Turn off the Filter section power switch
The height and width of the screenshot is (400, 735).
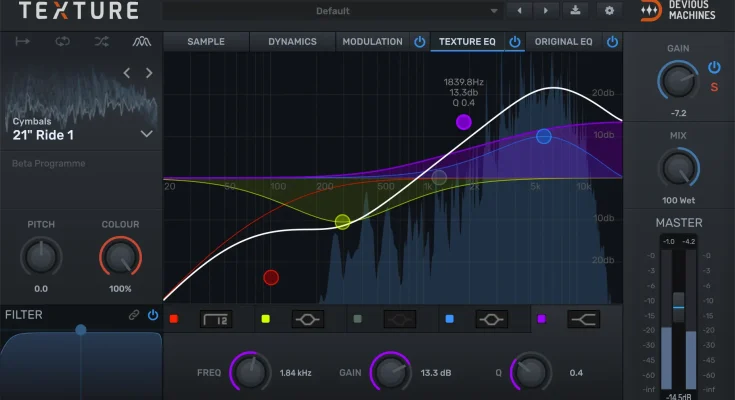coord(152,315)
